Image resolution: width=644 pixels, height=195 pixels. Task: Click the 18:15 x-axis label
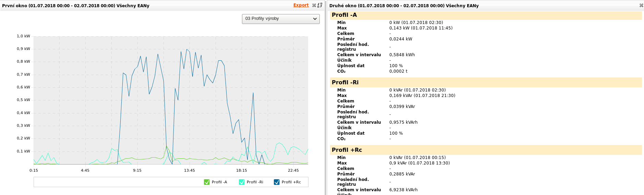242,170
